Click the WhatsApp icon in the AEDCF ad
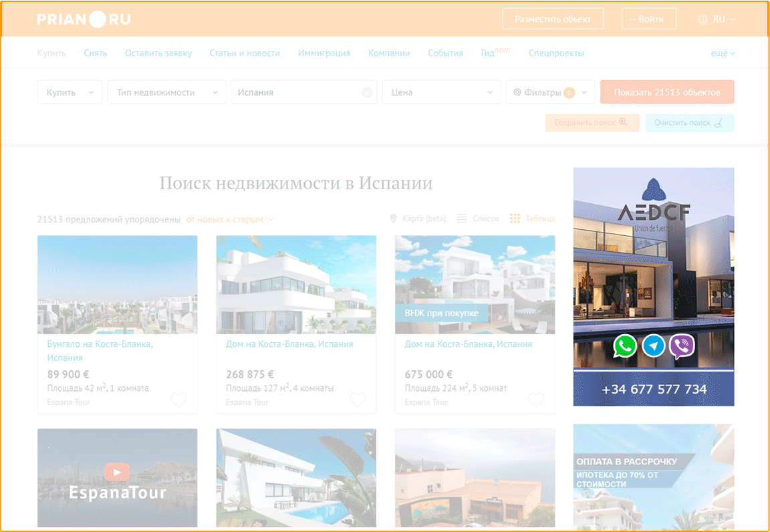 [625, 346]
